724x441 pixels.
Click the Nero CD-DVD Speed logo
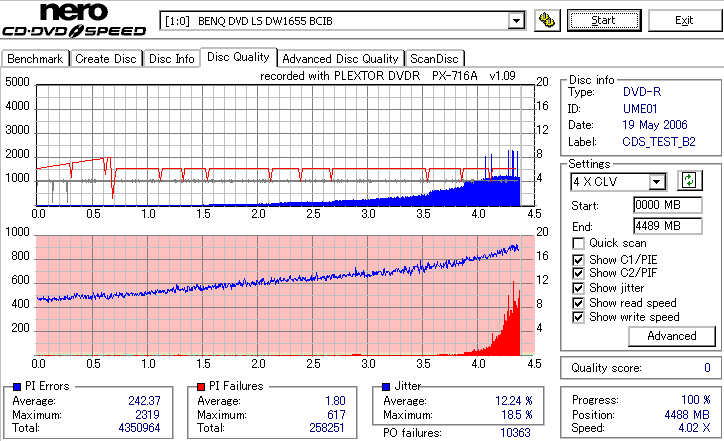click(x=74, y=19)
